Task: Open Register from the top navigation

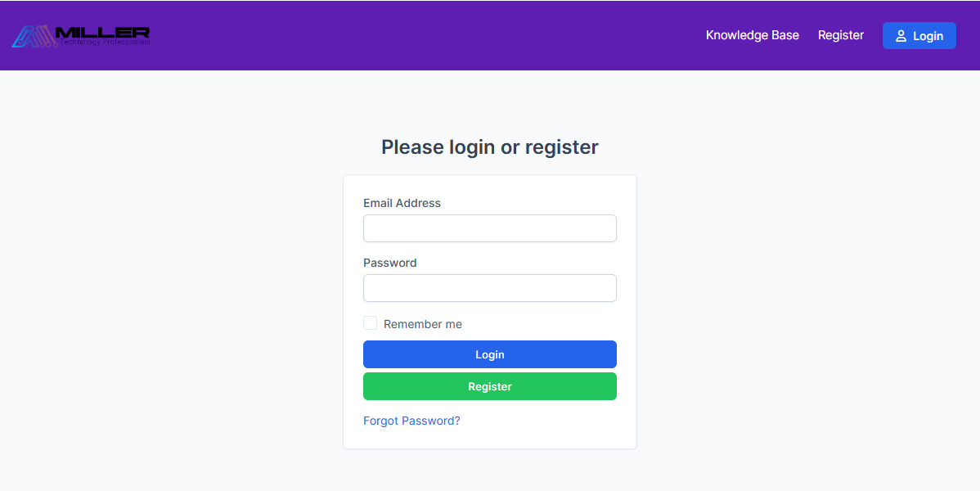Action: tap(841, 35)
